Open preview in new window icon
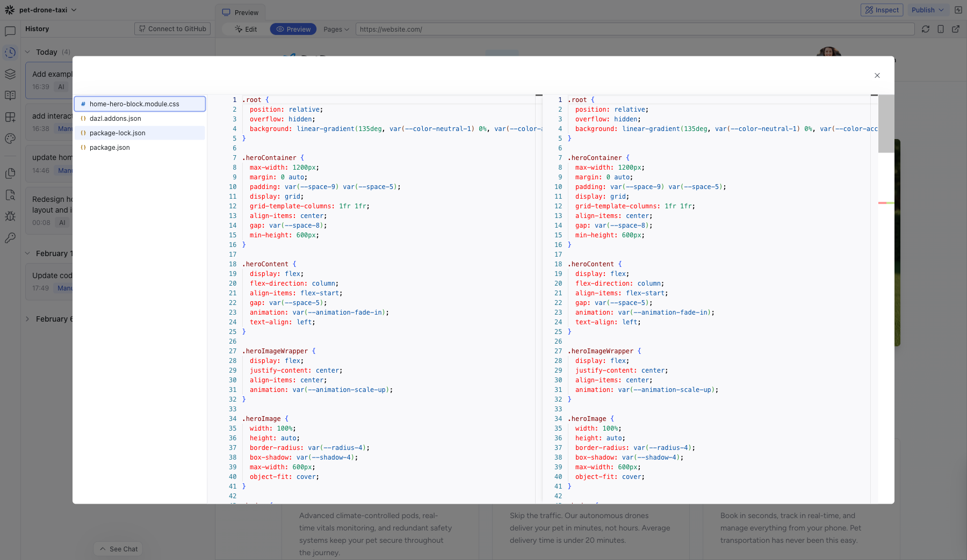 [955, 29]
